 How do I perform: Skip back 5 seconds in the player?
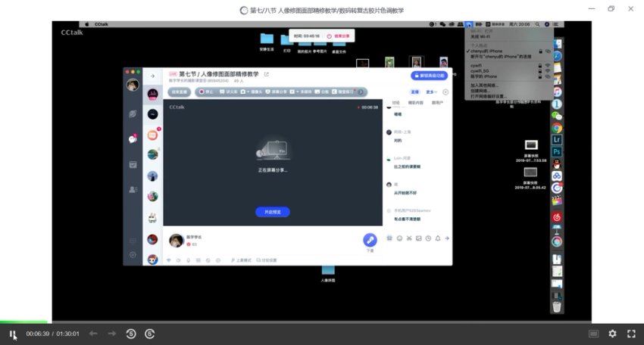tap(131, 334)
